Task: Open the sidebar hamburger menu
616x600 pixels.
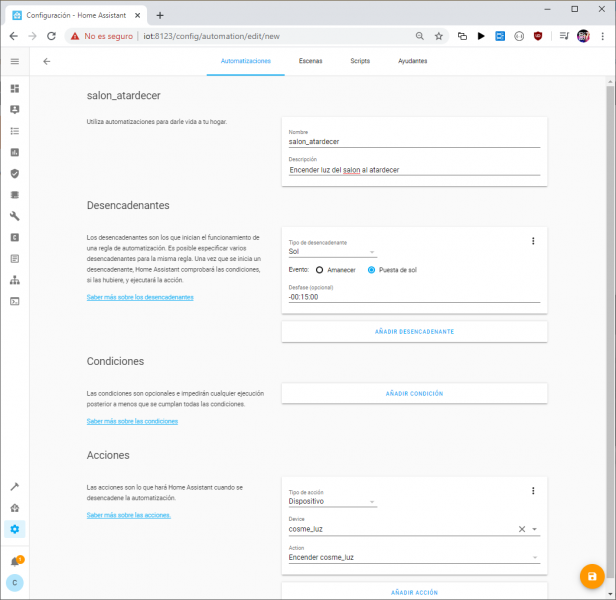Action: 15,61
